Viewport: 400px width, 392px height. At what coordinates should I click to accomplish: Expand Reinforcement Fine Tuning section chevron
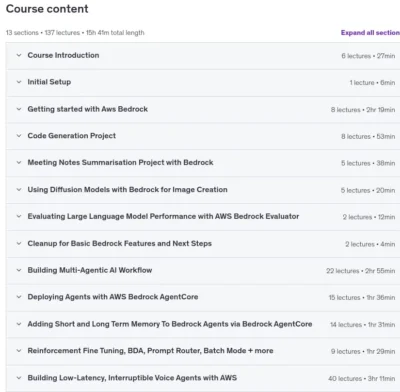tap(19, 351)
